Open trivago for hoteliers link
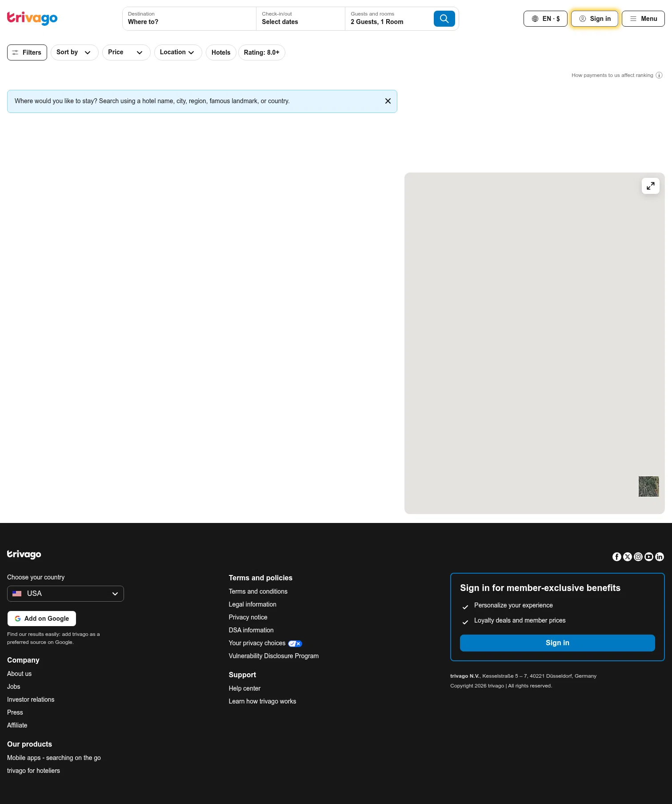Screen dimensions: 672x804 [33, 771]
